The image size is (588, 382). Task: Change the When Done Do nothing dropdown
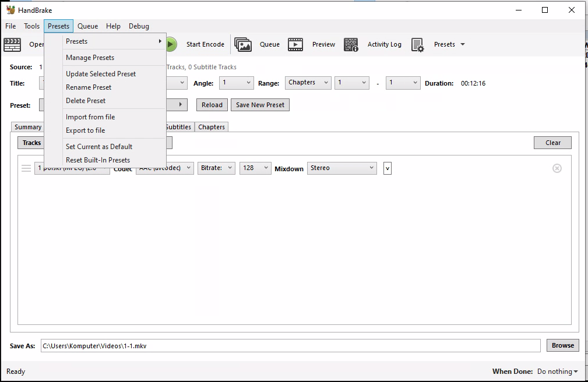click(x=557, y=371)
